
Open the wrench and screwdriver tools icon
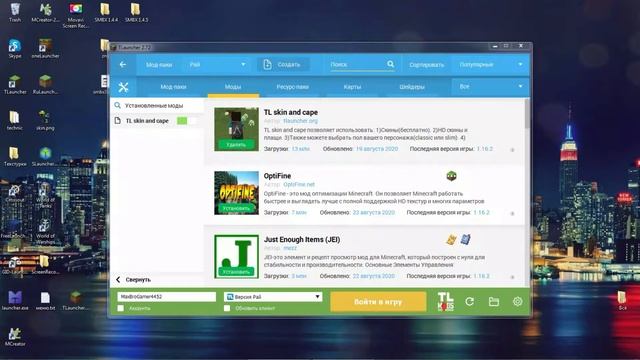pyautogui.click(x=123, y=87)
